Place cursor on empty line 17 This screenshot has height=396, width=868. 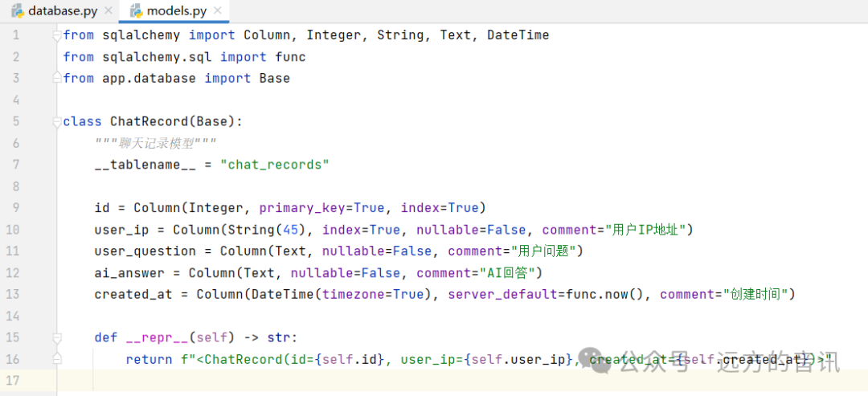[x=462, y=381]
